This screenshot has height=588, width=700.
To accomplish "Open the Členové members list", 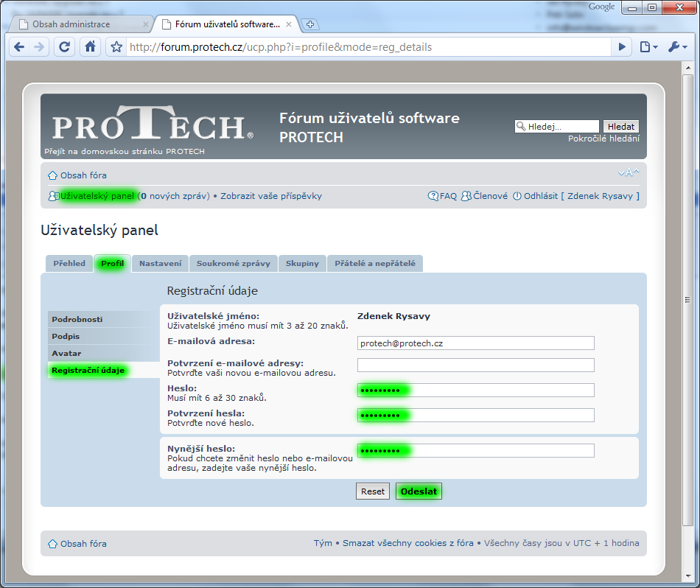I will pyautogui.click(x=490, y=196).
